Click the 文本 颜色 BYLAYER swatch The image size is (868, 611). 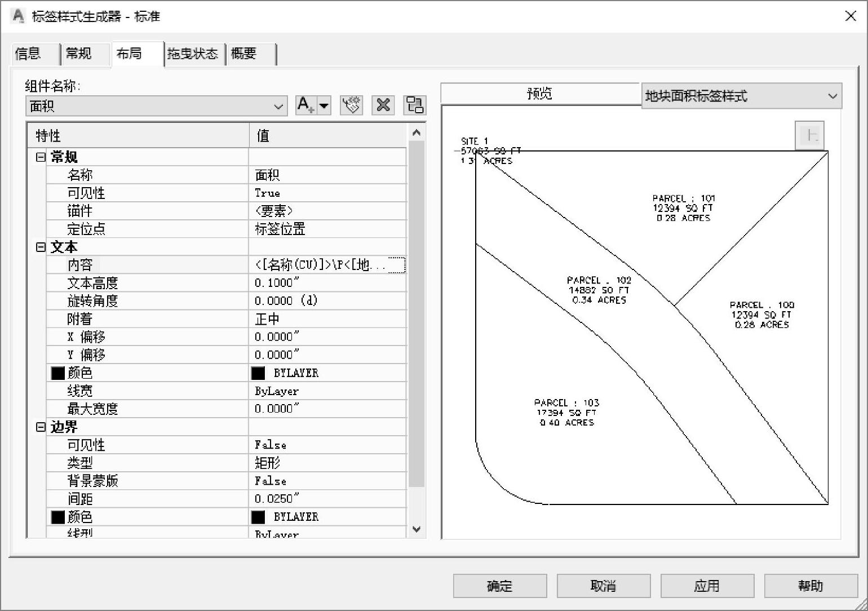[x=258, y=373]
